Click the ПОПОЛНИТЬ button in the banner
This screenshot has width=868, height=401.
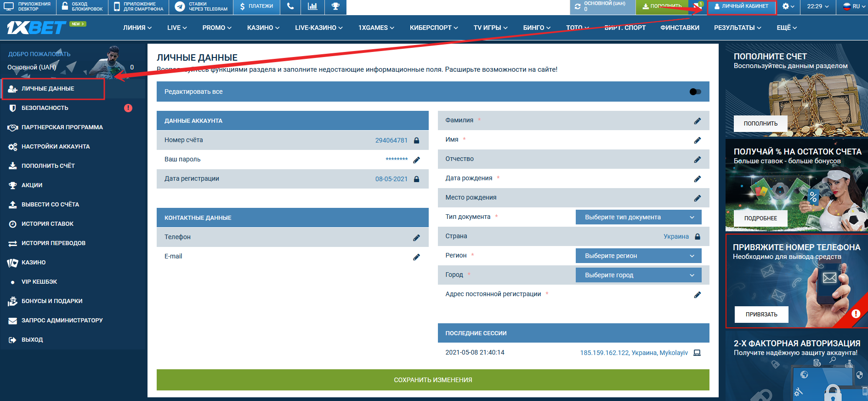point(761,123)
